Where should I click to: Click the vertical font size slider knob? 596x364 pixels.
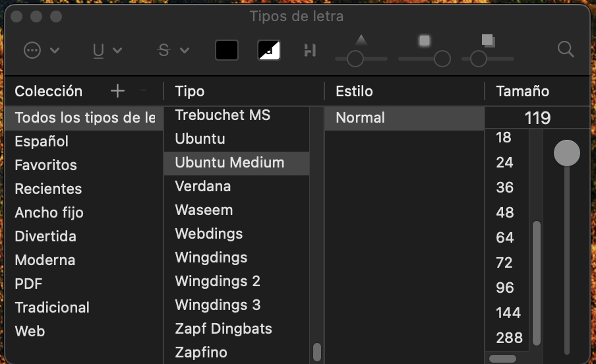pos(567,154)
